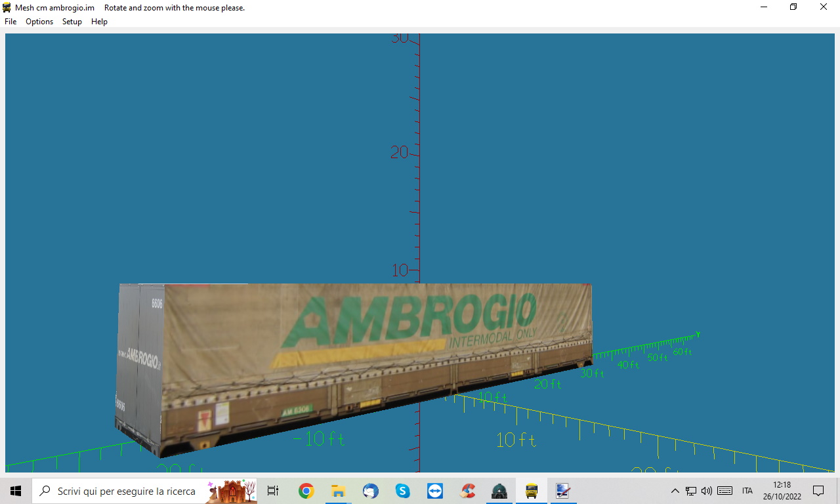Open the Setup menu
The height and width of the screenshot is (504, 840).
pos(72,22)
